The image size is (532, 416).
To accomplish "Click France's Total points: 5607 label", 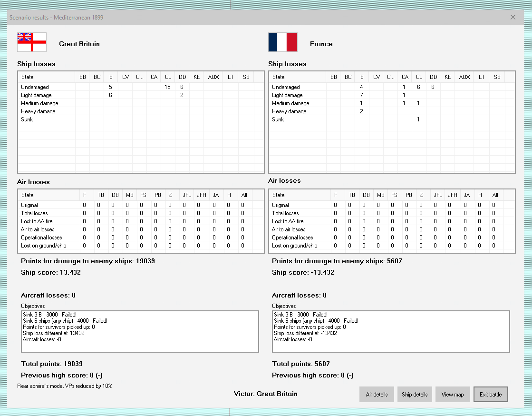I will coord(301,364).
